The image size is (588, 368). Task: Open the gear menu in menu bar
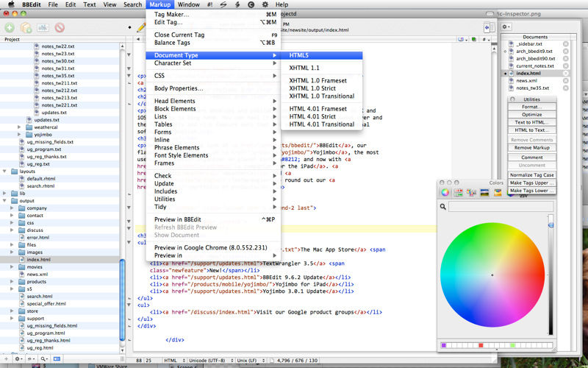(x=265, y=4)
